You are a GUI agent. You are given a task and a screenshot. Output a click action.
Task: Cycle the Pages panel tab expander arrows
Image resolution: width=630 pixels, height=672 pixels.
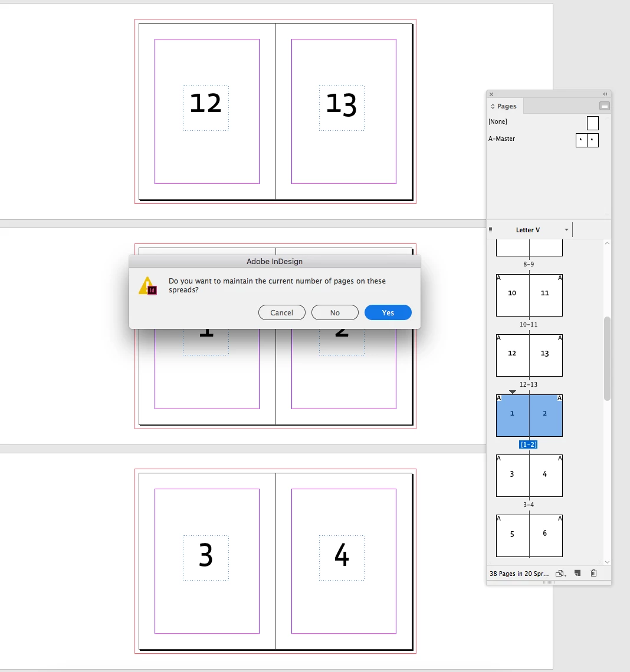(x=493, y=106)
